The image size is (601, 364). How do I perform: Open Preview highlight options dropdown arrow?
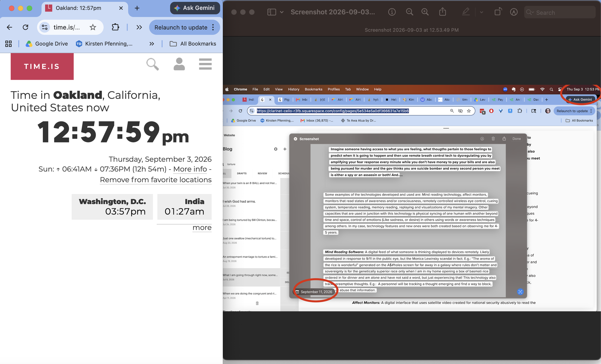[x=481, y=12]
